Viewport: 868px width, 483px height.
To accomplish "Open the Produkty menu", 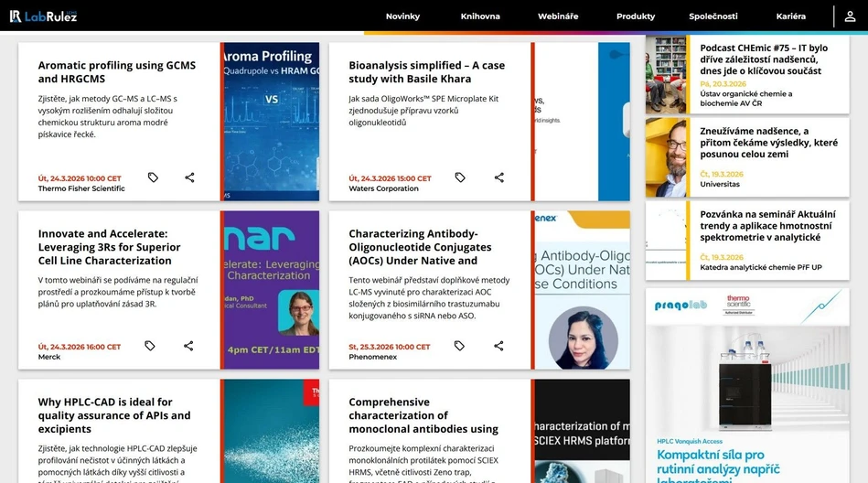I will 636,16.
